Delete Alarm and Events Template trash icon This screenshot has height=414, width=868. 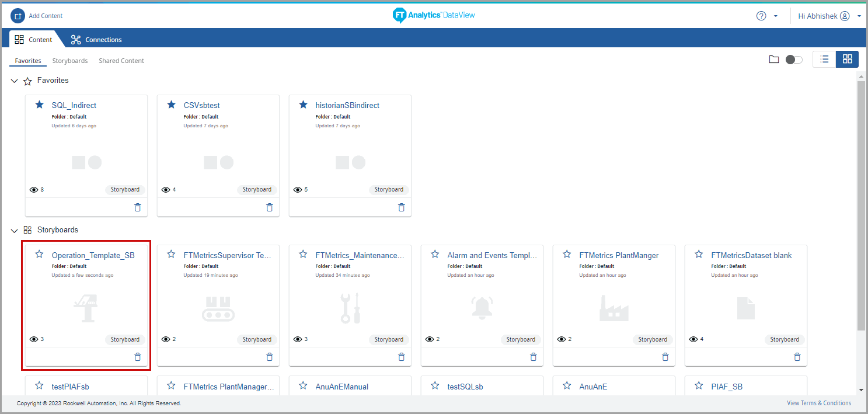(534, 357)
